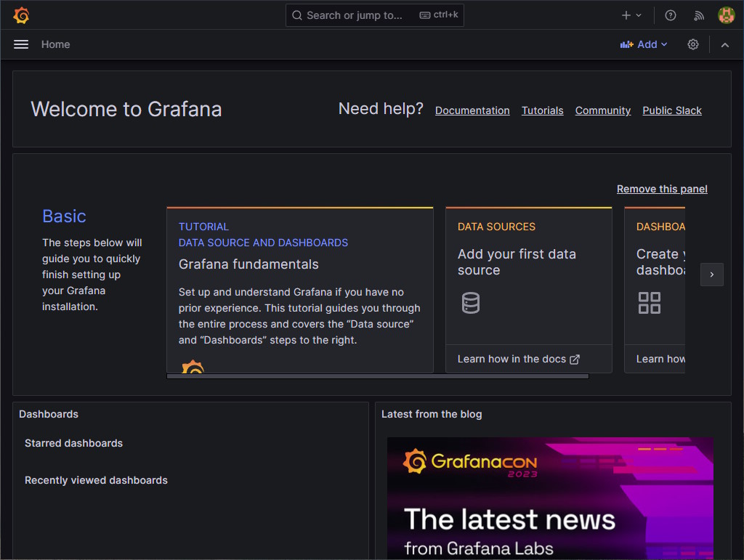The image size is (744, 560).
Task: Click the search or jump to field
Action: point(374,15)
